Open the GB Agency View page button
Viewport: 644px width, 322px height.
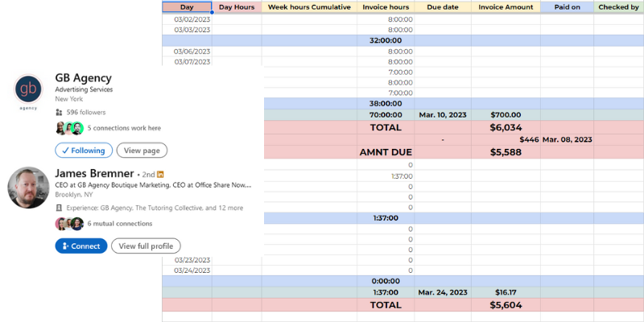[x=142, y=151]
